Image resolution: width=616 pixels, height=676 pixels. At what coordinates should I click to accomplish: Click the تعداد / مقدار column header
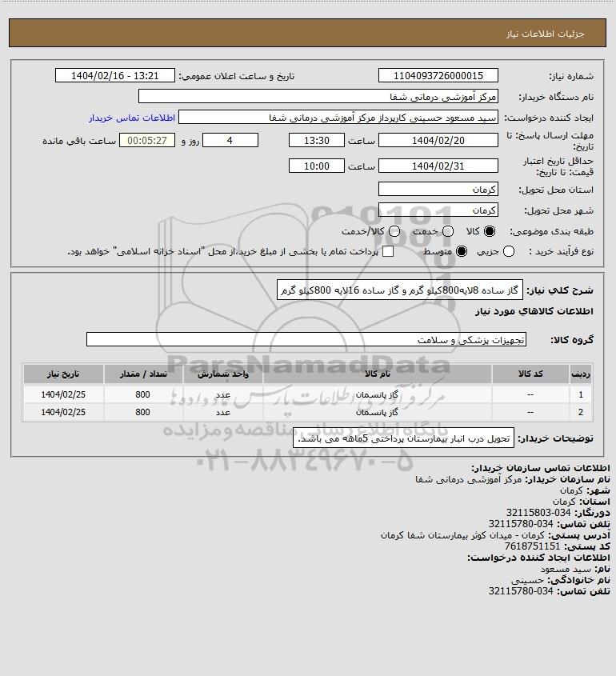coord(143,374)
